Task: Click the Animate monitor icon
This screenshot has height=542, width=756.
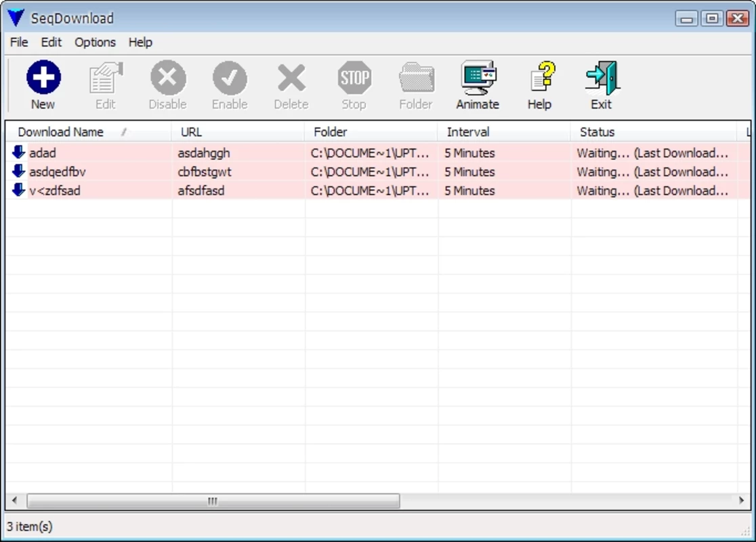Action: tap(478, 77)
